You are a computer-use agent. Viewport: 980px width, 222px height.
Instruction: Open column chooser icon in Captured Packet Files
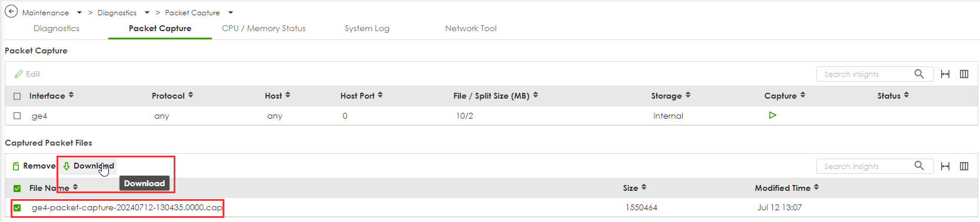(964, 166)
